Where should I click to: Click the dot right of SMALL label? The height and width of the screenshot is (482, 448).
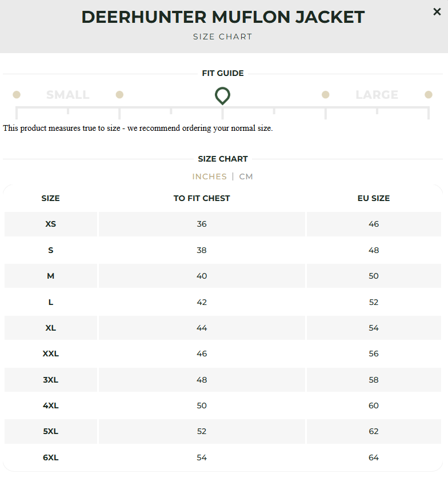tap(119, 94)
